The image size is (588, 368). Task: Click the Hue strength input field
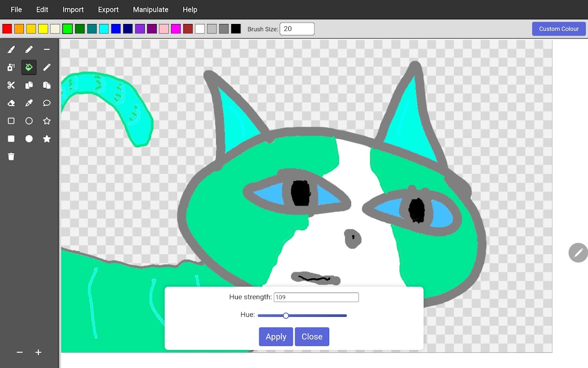(316, 297)
